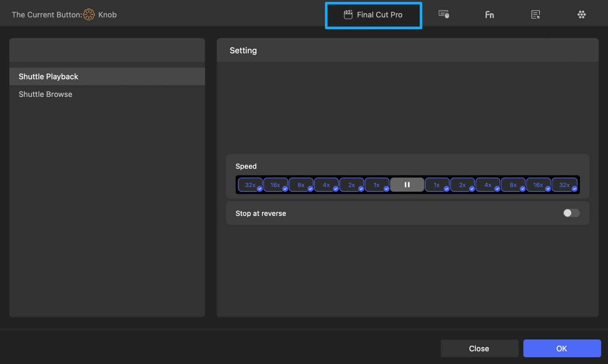
Task: Confirm with the OK button
Action: pos(562,348)
